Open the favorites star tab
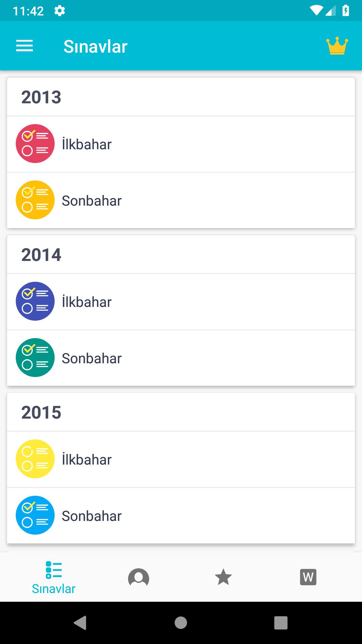Viewport: 362px width, 644px height. click(223, 577)
